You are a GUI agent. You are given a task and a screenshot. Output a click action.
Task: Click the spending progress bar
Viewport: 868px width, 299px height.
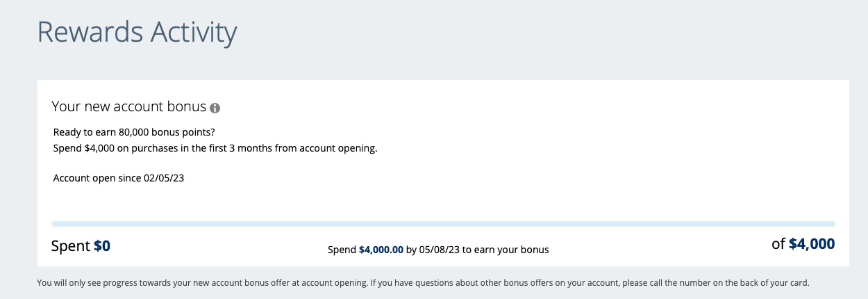pos(443,223)
